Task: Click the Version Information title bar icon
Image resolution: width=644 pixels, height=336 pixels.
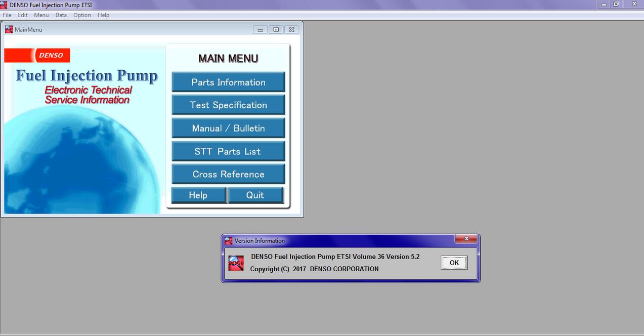Action: coord(229,241)
